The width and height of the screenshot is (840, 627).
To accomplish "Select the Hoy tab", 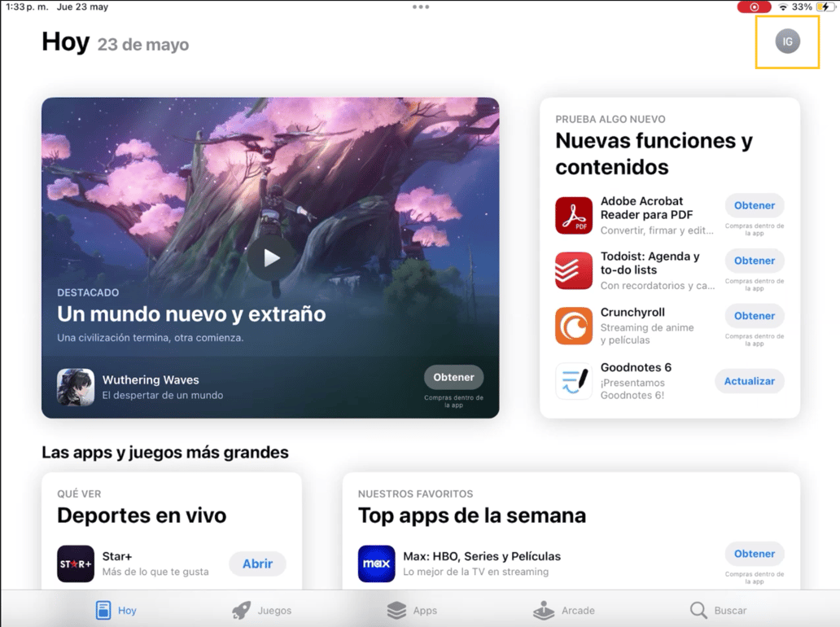I will (x=116, y=610).
